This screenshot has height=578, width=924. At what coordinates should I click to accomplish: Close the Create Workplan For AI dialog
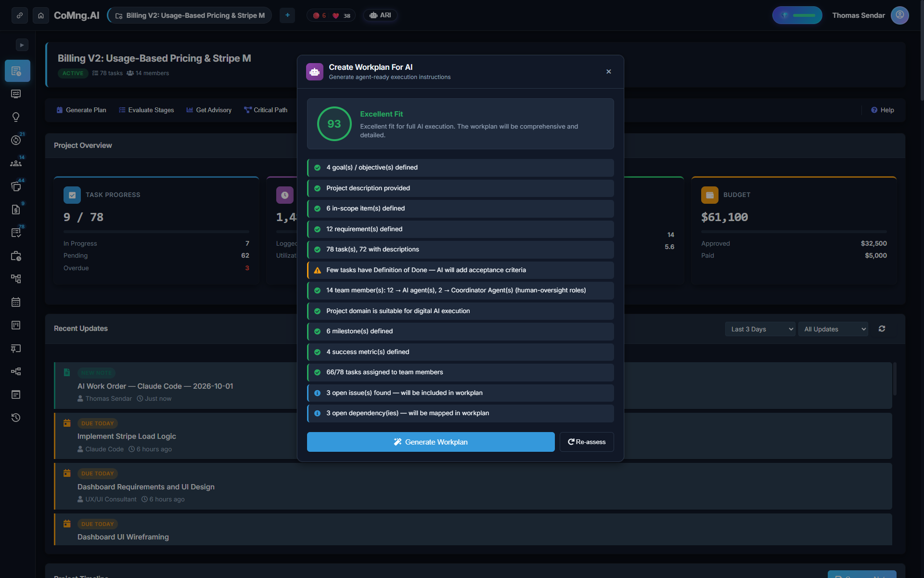coord(609,71)
